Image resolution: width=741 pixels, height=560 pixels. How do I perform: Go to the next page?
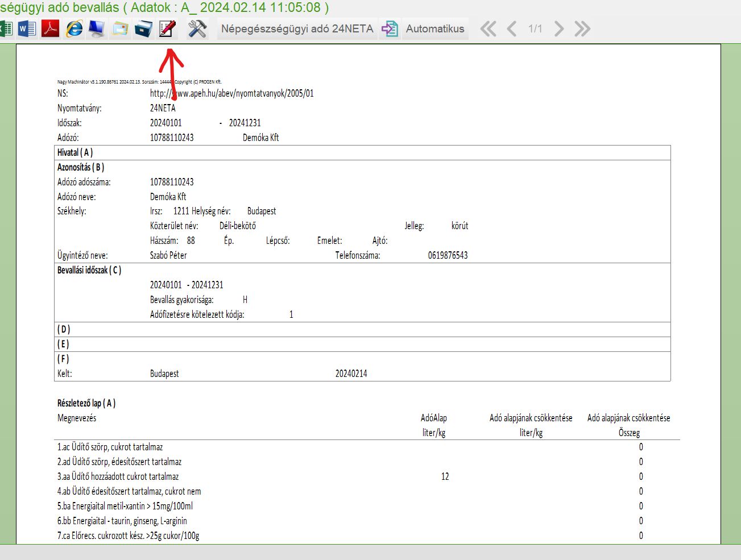[x=559, y=28]
